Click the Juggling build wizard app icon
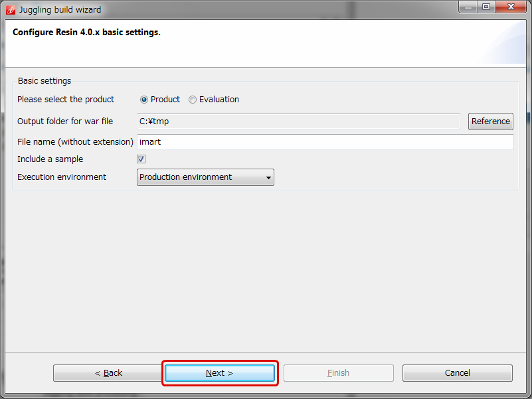Image resolution: width=532 pixels, height=399 pixels. [x=11, y=10]
